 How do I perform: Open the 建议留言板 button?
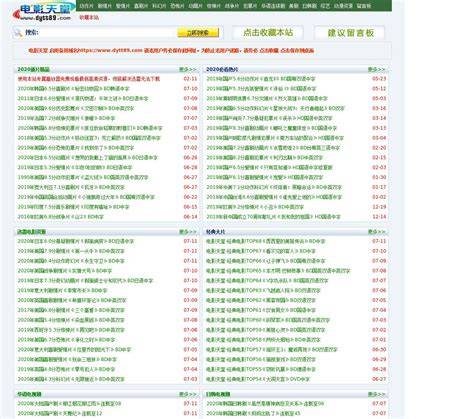pos(350,33)
